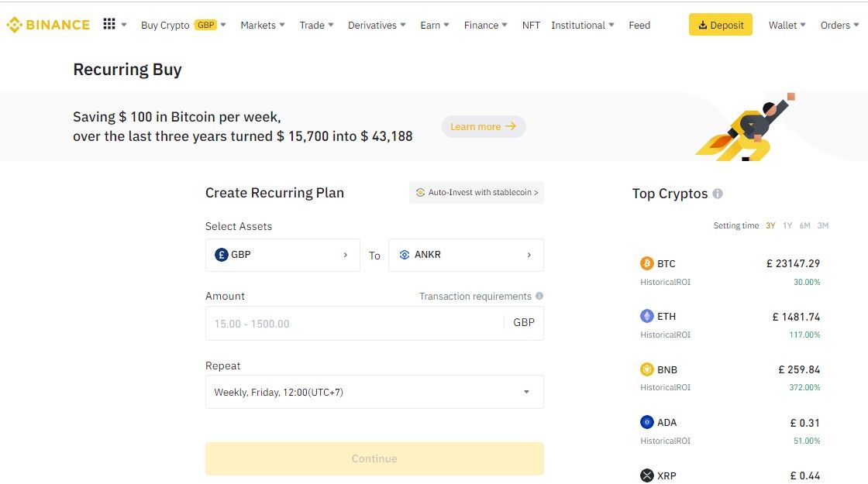Go to the NFT page
868x484 pixels.
531,25
